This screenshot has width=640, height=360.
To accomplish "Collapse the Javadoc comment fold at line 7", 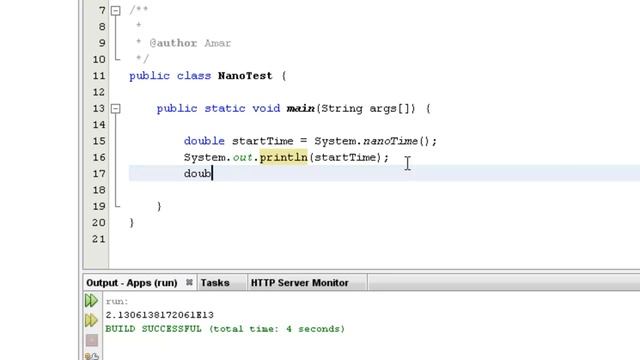I will pos(116,11).
